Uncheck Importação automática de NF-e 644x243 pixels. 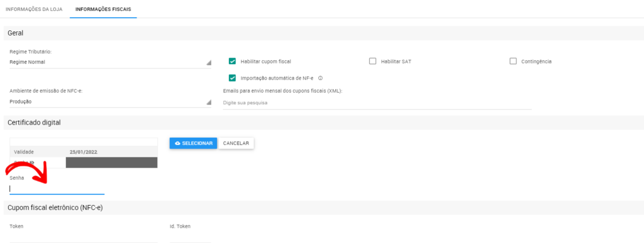(233, 78)
